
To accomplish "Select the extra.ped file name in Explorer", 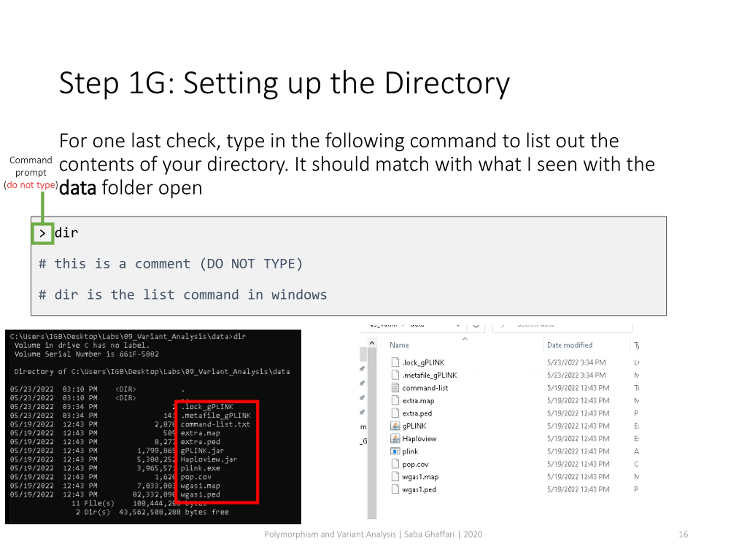I will [417, 413].
